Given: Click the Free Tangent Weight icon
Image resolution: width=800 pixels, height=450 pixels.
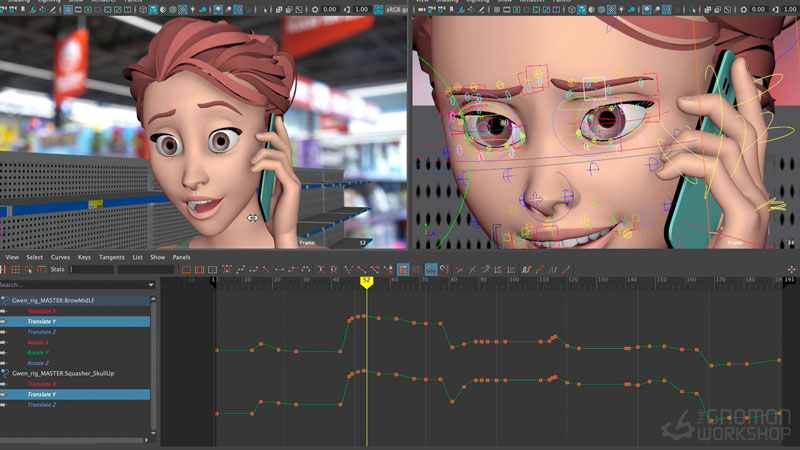Looking at the screenshot, I should coord(375,269).
